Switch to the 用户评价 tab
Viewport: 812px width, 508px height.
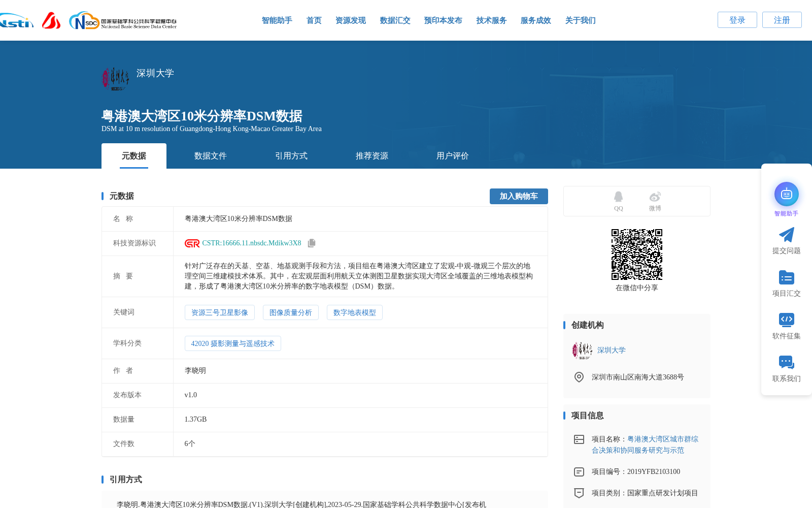pyautogui.click(x=453, y=156)
